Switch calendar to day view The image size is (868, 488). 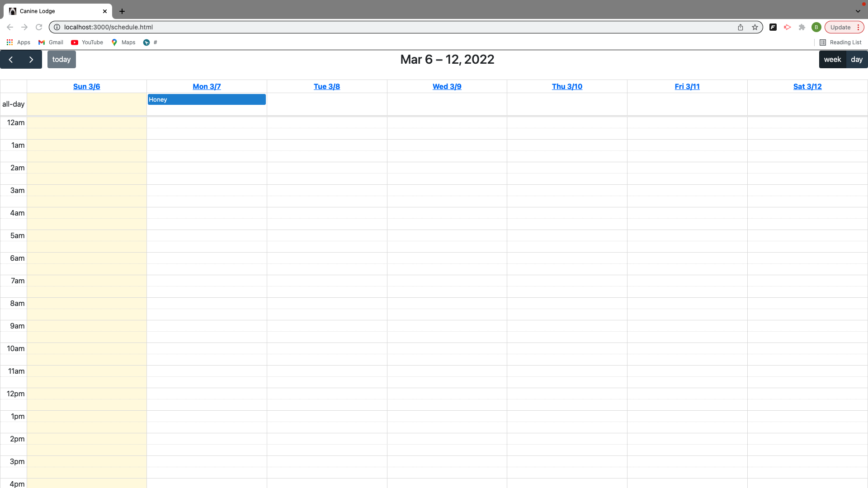857,60
